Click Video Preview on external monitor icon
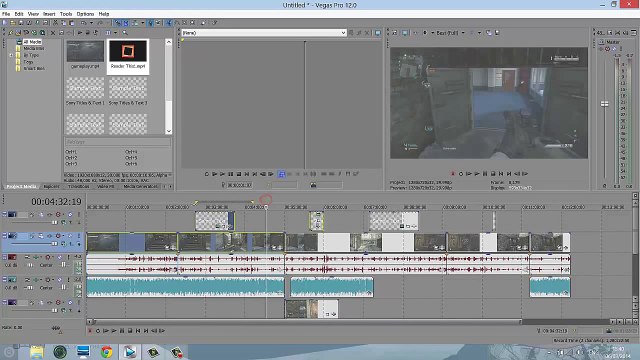640x360 pixels. click(x=404, y=33)
